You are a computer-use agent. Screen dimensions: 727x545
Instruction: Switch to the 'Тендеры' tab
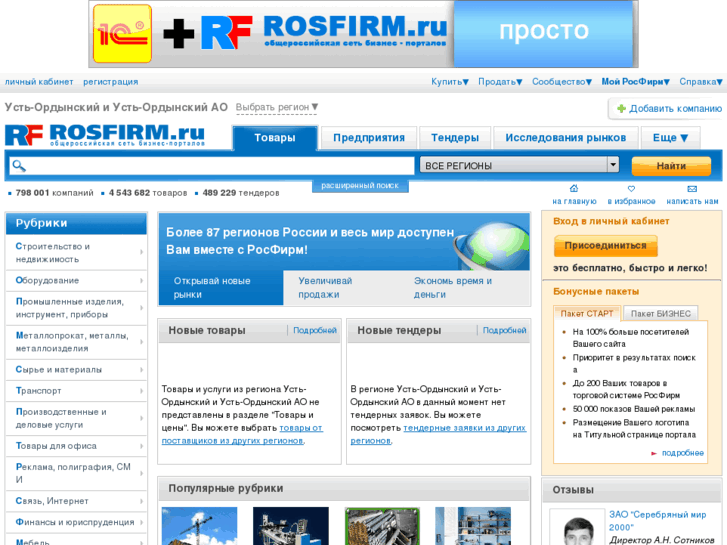pyautogui.click(x=455, y=138)
